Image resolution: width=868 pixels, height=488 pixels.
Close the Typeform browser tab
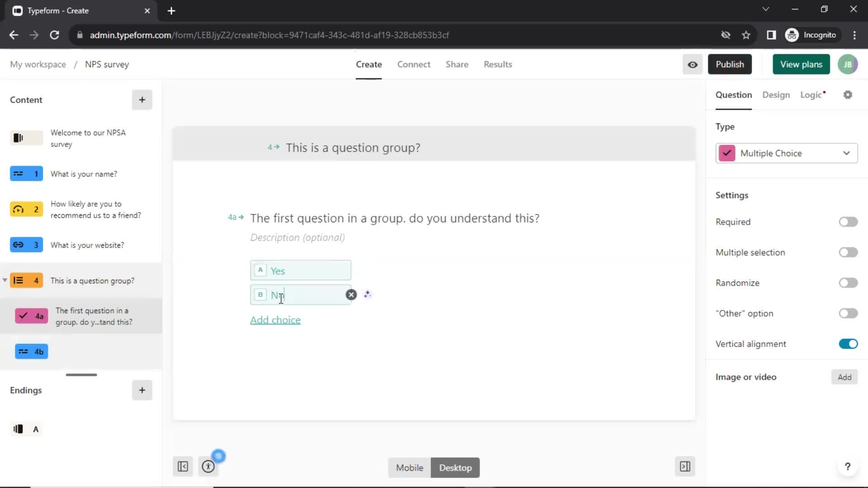pos(147,11)
